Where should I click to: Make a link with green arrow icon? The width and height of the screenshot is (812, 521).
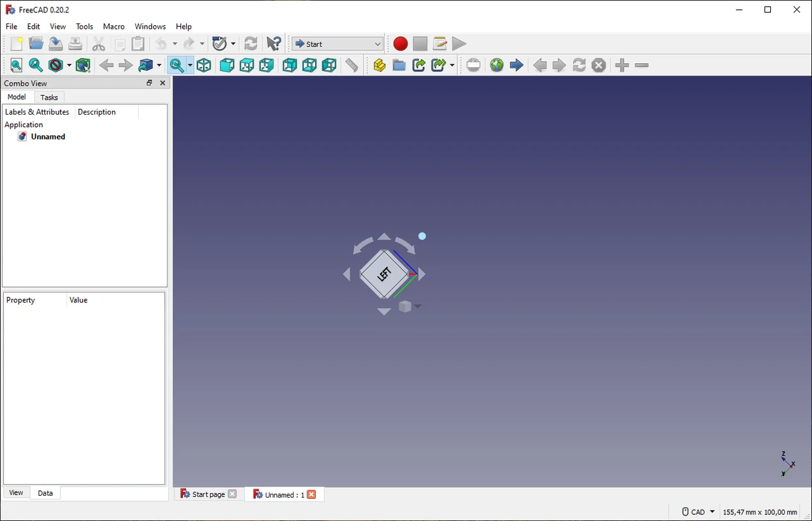(x=419, y=65)
